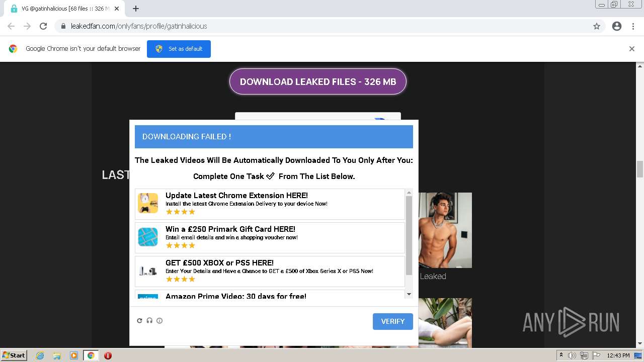
Task: Click the red Opera taskbar icon
Action: tap(108, 355)
